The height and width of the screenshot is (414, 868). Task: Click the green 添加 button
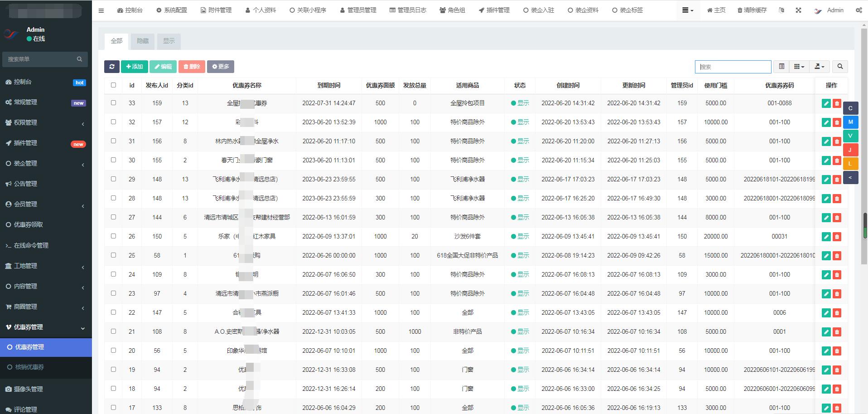click(x=135, y=67)
